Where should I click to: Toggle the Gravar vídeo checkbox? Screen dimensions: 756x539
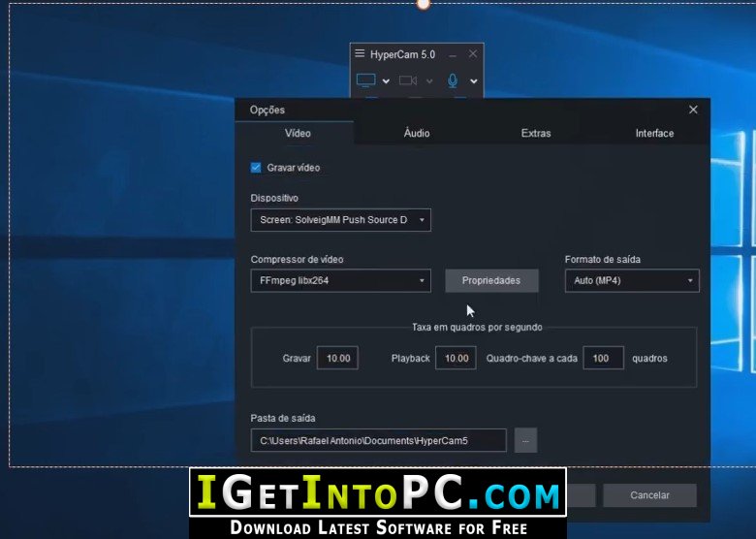point(256,168)
